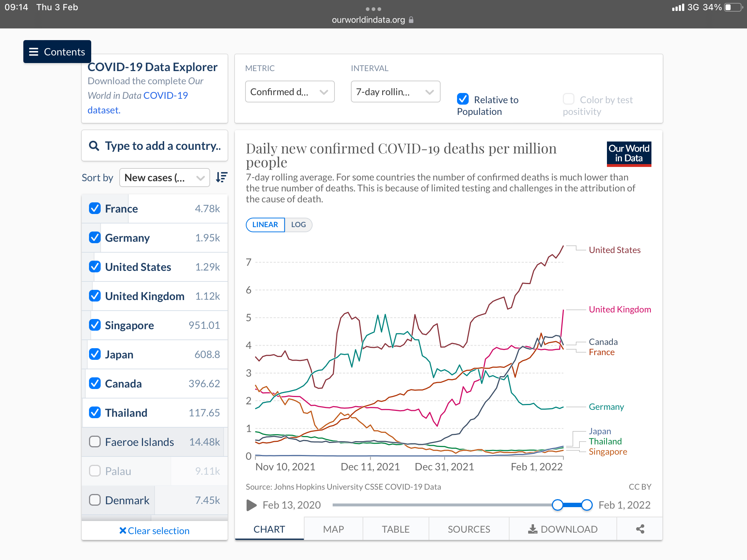
Task: Switch to the CHART tab
Action: coord(269,529)
